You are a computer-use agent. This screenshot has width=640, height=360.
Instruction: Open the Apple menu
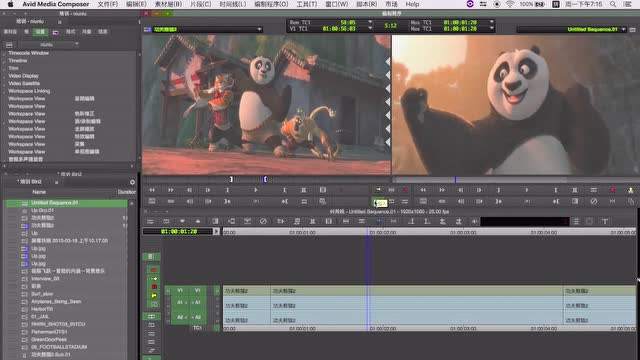pos(11,4)
